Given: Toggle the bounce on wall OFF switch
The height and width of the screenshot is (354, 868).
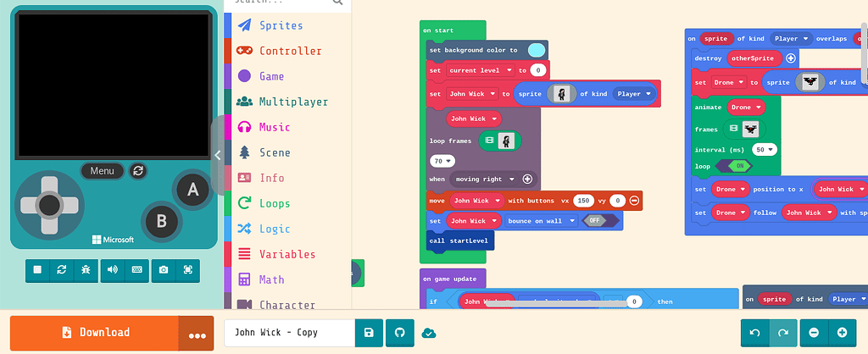Looking at the screenshot, I should (x=601, y=221).
